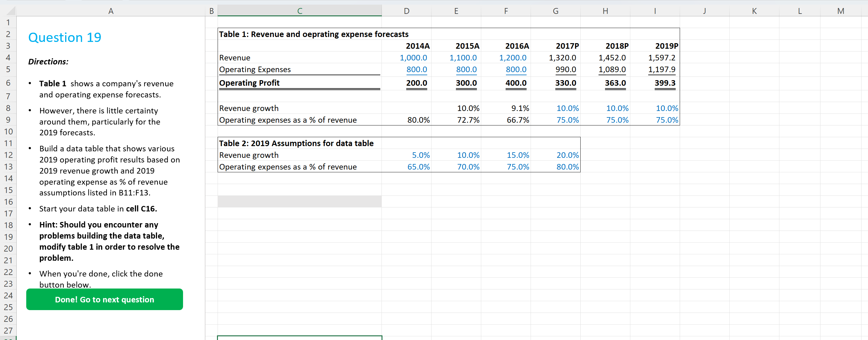Screen dimensions: 868x340
Task: Select column A header
Action: [111, 11]
